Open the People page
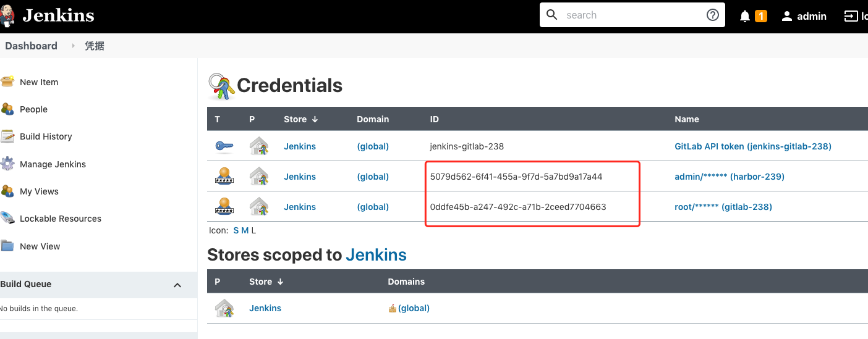Image resolution: width=868 pixels, height=339 pixels. (x=33, y=109)
